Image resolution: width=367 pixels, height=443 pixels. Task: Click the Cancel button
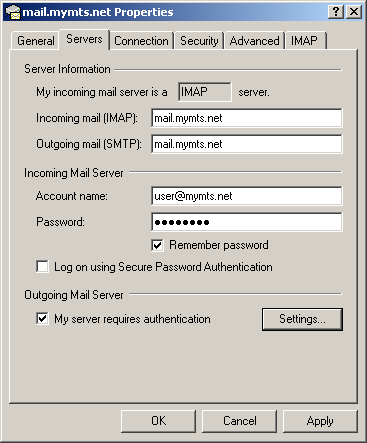point(240,421)
